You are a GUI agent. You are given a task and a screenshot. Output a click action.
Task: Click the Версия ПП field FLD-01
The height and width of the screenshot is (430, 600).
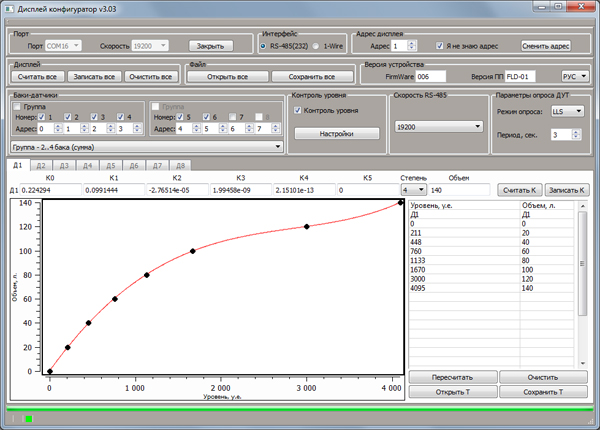(x=520, y=76)
